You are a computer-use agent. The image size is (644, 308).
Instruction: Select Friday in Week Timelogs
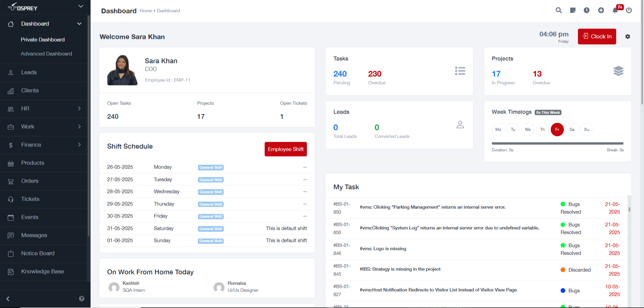click(x=557, y=130)
